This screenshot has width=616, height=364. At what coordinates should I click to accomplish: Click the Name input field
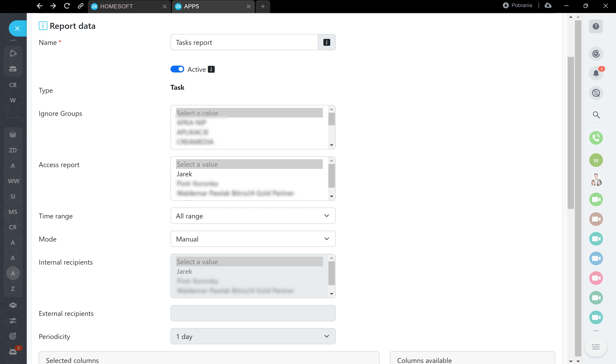coord(244,43)
